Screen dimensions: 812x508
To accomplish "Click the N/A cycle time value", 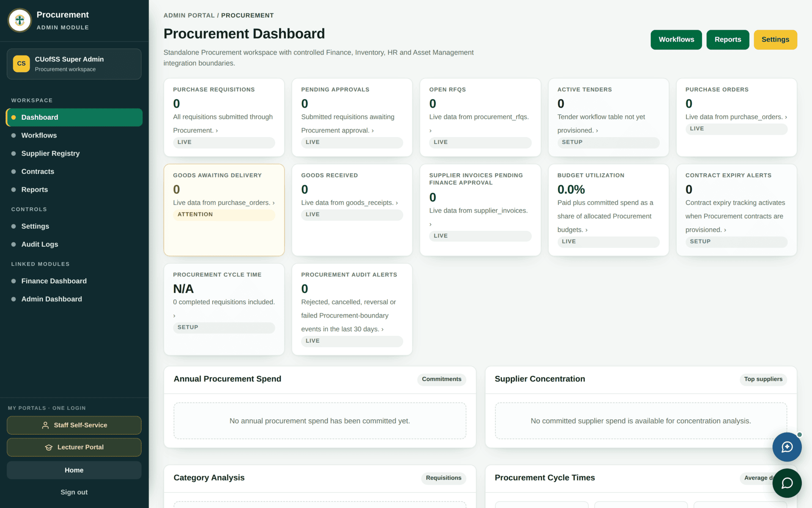I will pos(183,289).
